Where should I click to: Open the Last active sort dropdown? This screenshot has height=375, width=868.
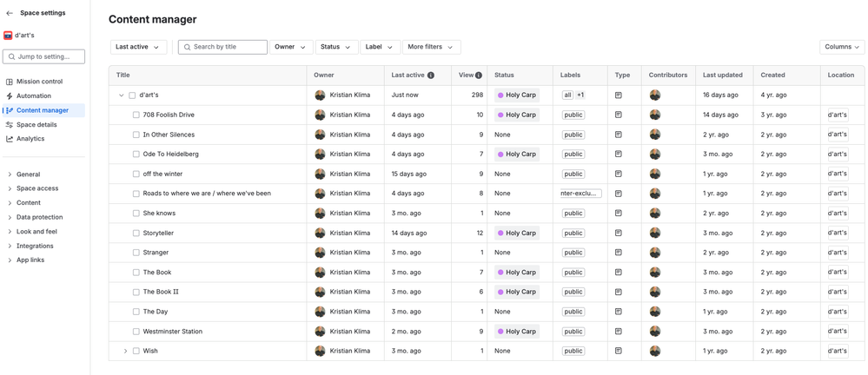coord(138,47)
